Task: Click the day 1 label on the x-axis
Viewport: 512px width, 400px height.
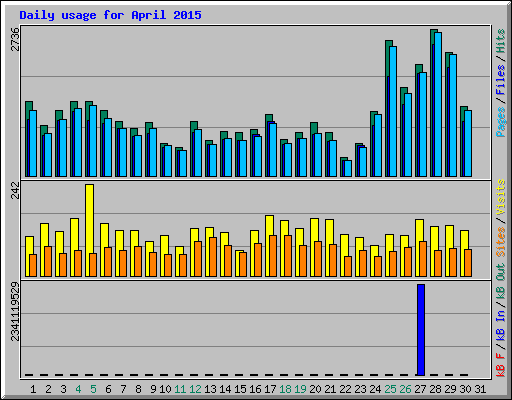Action: tap(33, 389)
